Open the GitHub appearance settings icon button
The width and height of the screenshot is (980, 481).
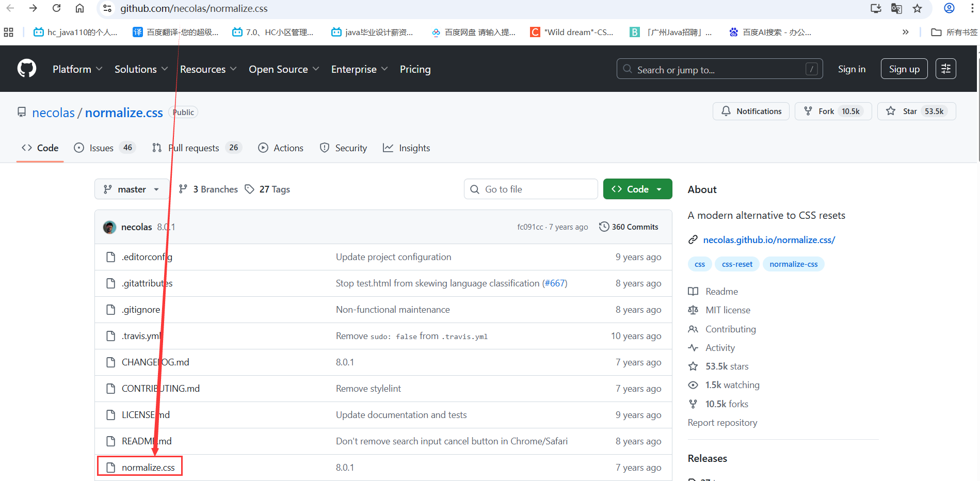click(945, 69)
